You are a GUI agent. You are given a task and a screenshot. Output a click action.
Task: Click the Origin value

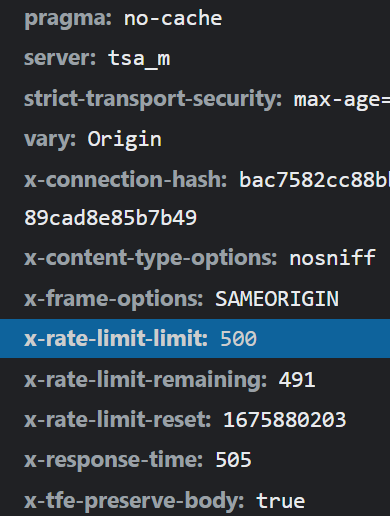tap(125, 139)
